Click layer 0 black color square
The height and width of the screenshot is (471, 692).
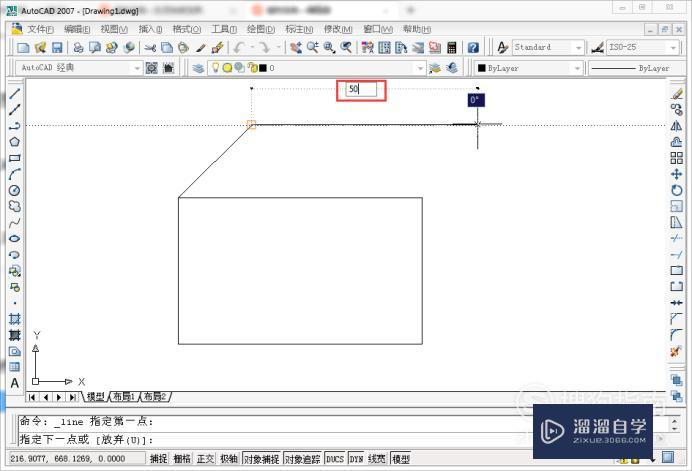[263, 68]
